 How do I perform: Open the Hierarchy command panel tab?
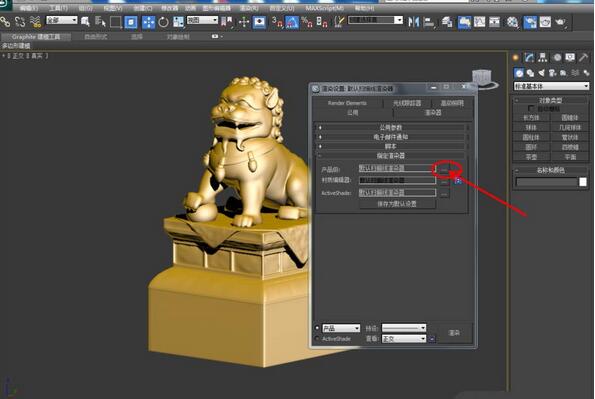click(543, 58)
